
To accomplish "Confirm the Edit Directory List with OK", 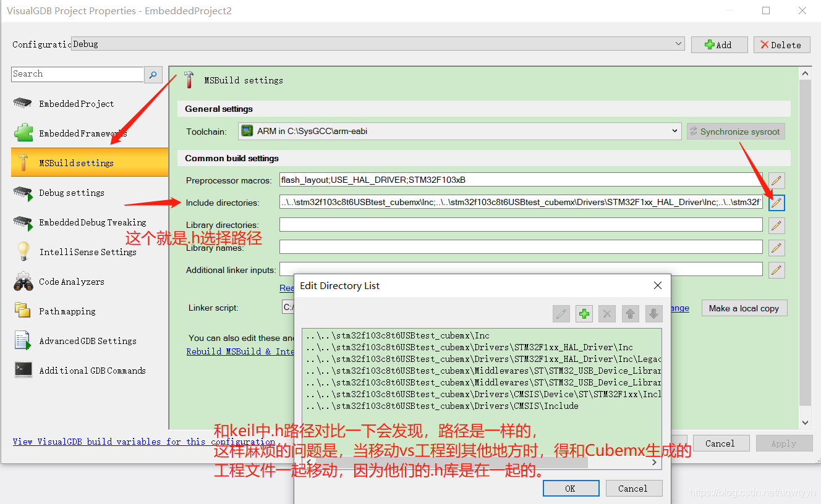I will (x=571, y=489).
